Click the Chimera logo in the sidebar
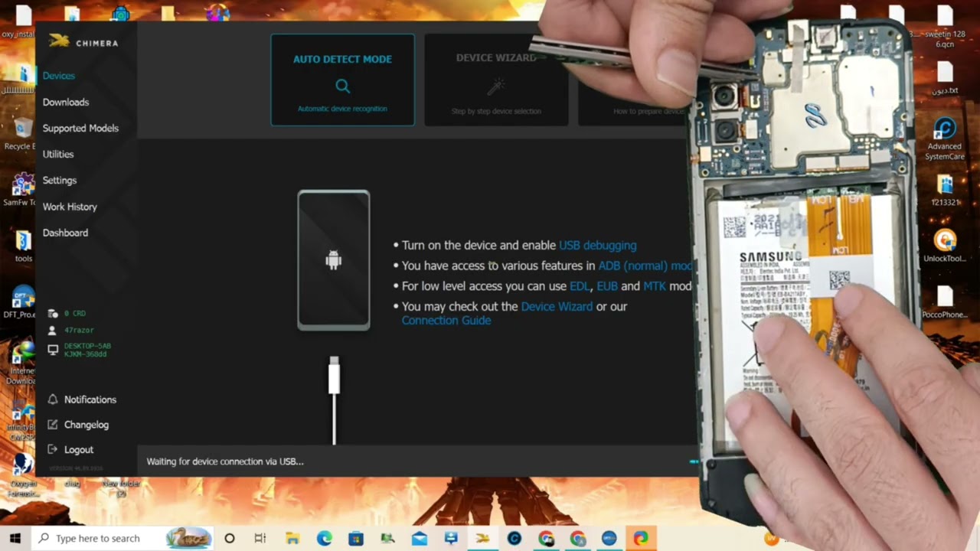 pos(83,42)
